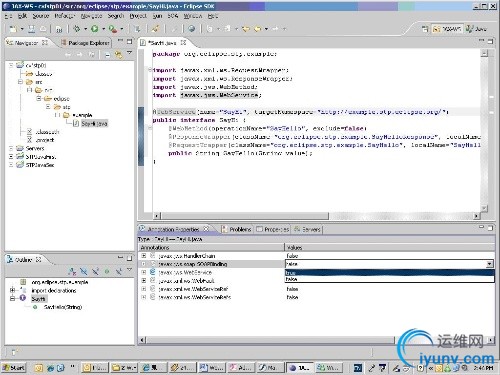Select the Problems tab
Screen dimensions: 500x375
pos(237,229)
